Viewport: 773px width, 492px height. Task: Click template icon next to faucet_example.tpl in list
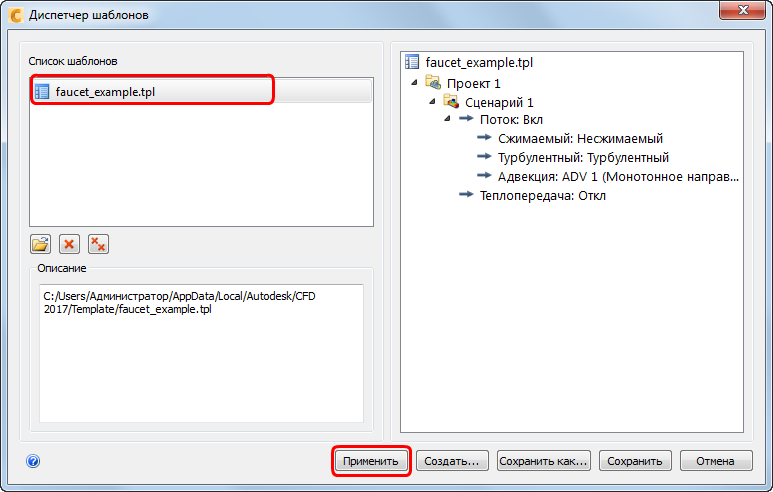click(42, 92)
